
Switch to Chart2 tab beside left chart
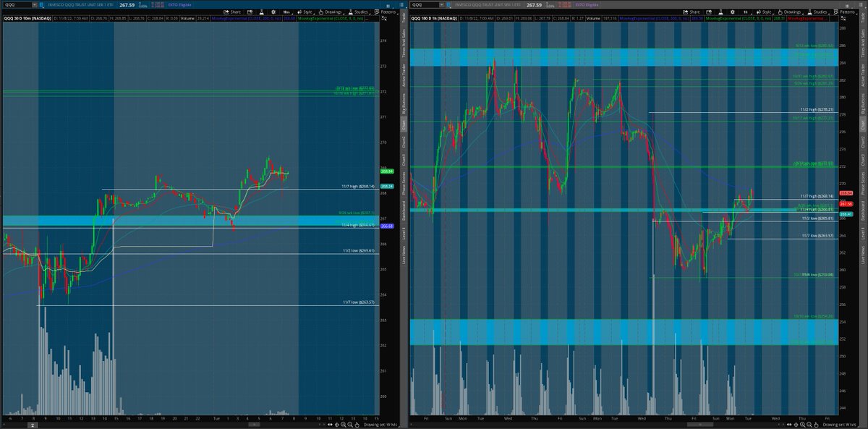403,142
